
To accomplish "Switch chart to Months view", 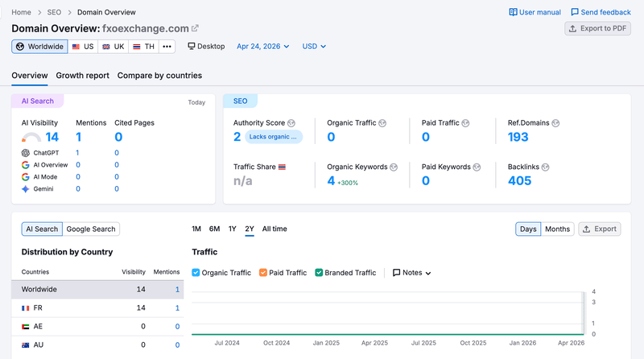I will click(x=557, y=229).
